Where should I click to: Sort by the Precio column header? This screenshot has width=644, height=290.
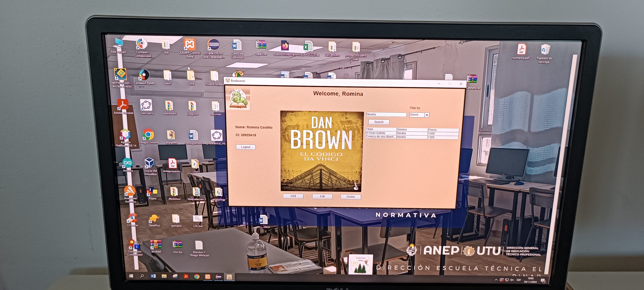(443, 130)
